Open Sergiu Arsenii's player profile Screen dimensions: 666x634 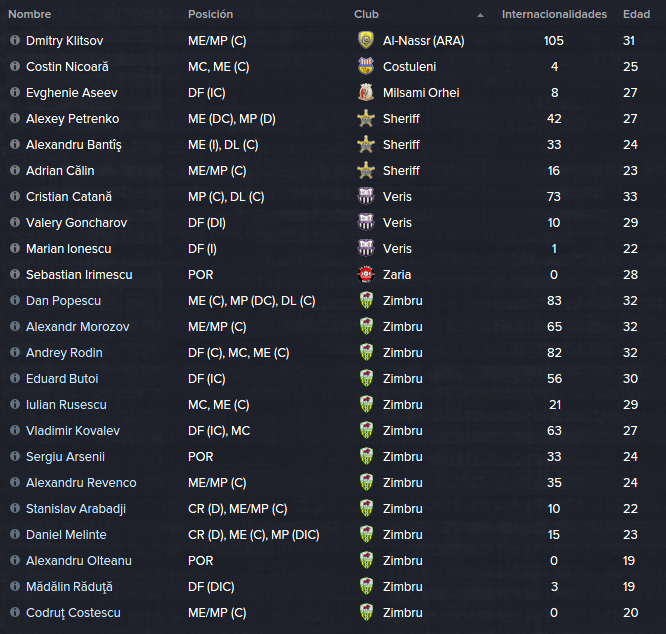click(x=65, y=456)
